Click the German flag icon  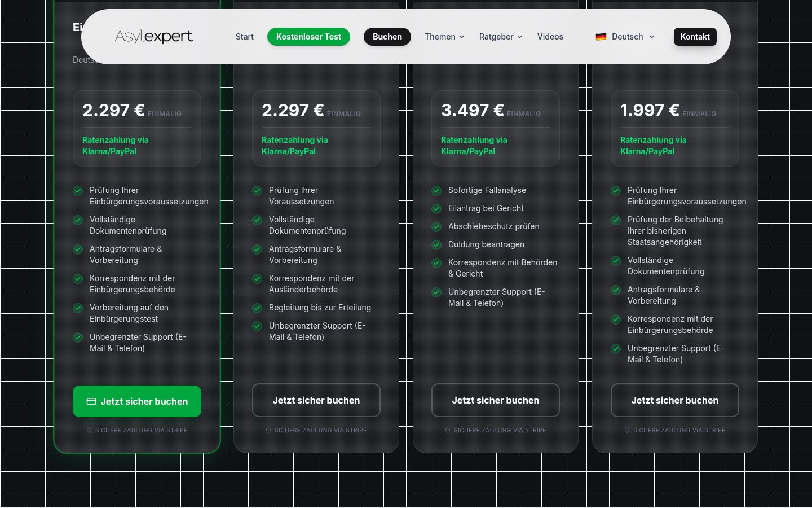pos(601,37)
